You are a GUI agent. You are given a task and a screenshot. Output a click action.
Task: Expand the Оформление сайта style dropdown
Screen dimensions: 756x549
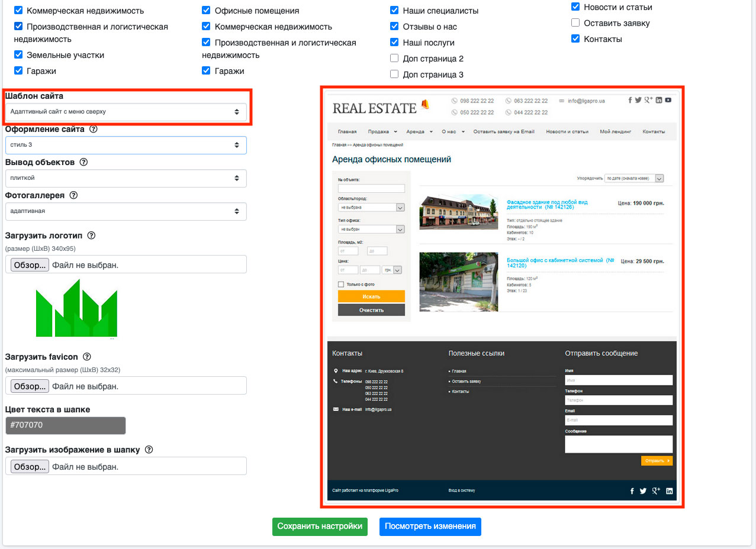126,145
